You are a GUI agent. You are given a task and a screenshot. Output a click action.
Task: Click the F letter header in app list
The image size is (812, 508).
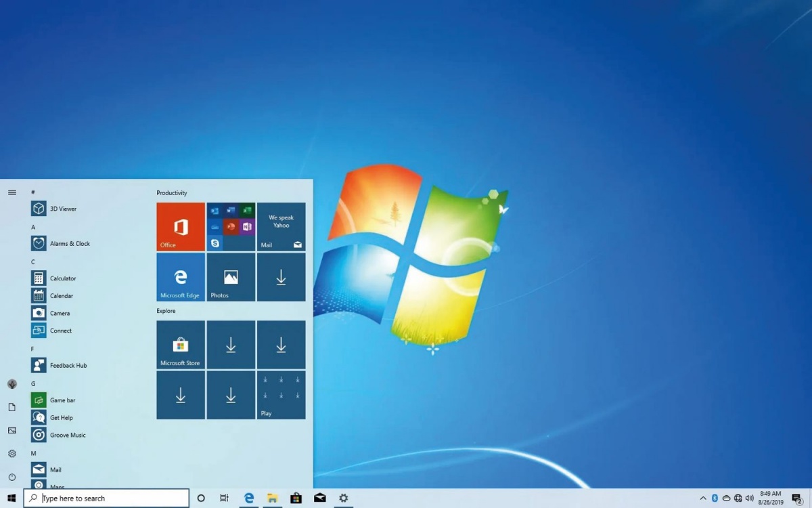[32, 350]
